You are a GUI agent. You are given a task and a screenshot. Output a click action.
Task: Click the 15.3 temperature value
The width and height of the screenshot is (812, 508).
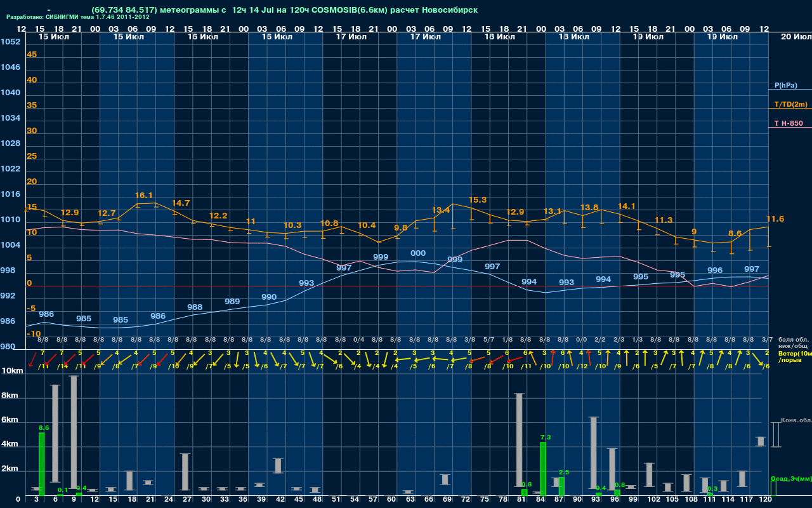478,200
